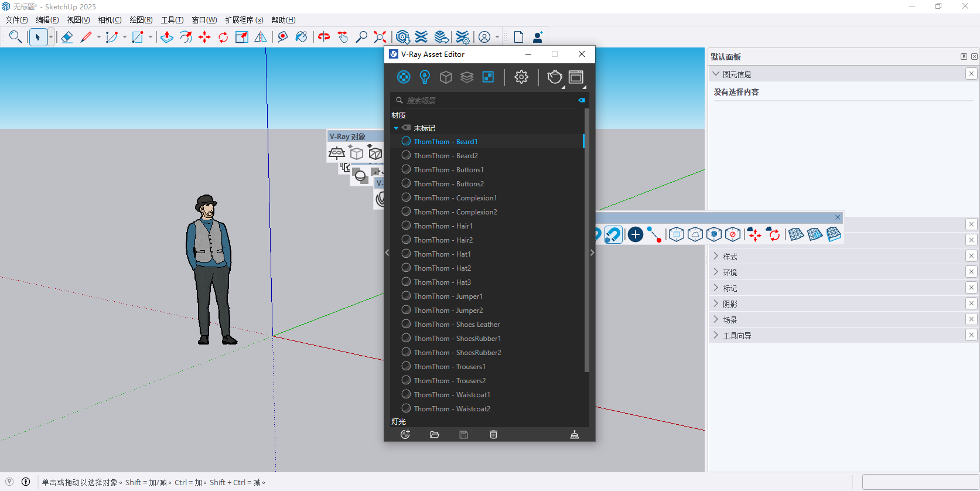
Task: Open Extension Warehouse icon
Action: click(421, 37)
